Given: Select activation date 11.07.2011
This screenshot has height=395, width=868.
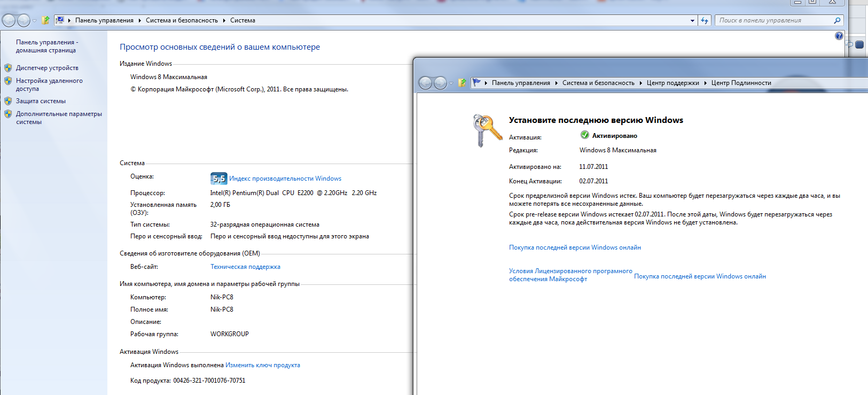Looking at the screenshot, I should (x=593, y=167).
